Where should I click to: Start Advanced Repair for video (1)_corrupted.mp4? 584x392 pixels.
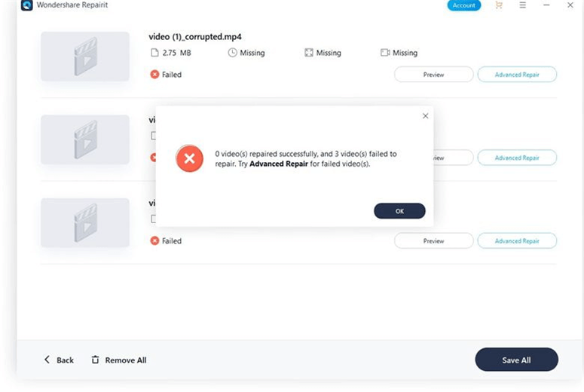(x=517, y=75)
